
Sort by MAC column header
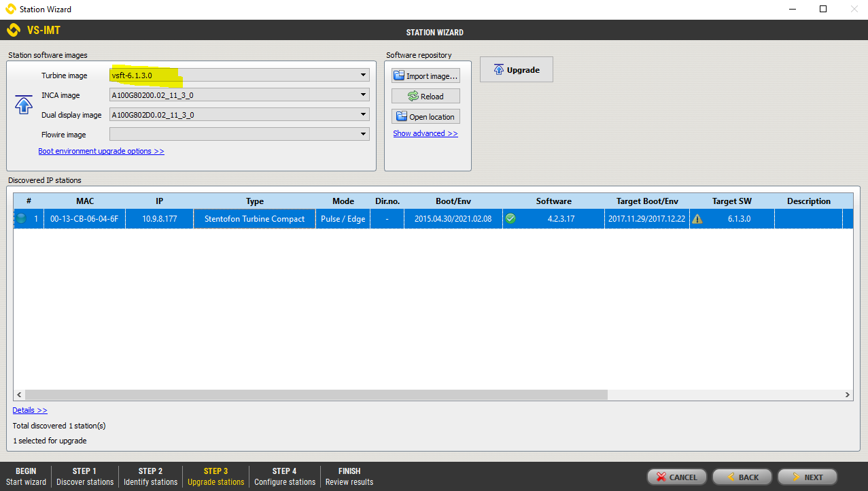[85, 201]
